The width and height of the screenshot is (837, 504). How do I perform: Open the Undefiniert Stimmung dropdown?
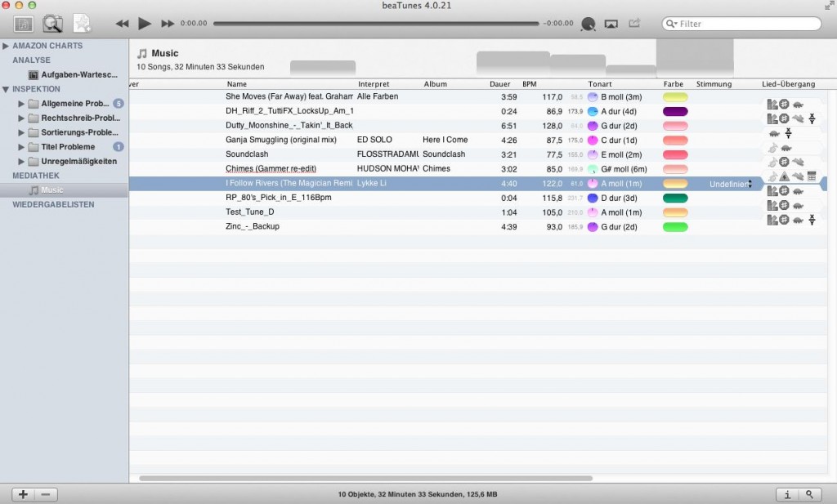click(730, 184)
